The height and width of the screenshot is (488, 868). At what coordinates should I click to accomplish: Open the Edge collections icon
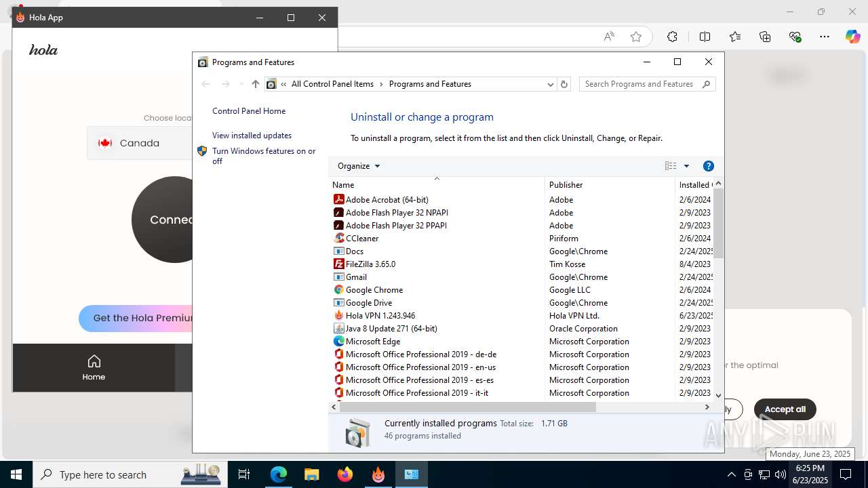[x=765, y=37]
